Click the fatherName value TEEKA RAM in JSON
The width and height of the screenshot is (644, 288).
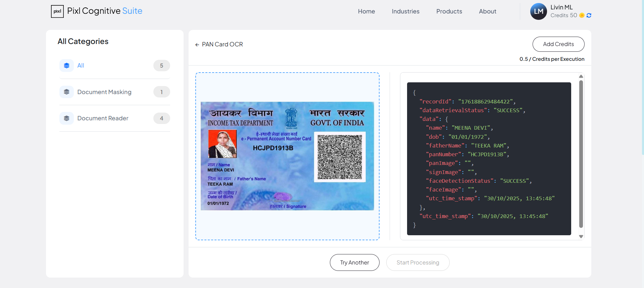coord(489,146)
